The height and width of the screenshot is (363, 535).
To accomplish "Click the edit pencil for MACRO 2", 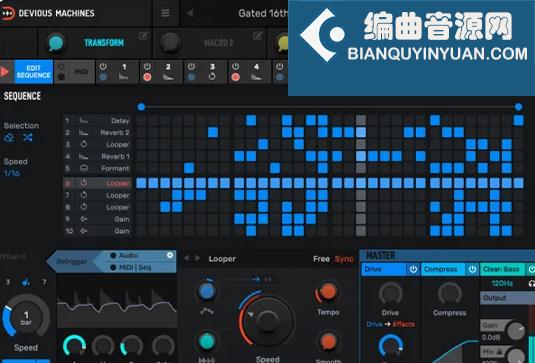I will pos(258,35).
